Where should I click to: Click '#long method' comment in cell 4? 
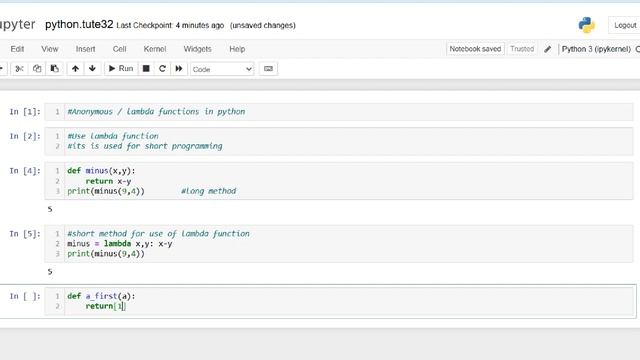click(x=209, y=191)
